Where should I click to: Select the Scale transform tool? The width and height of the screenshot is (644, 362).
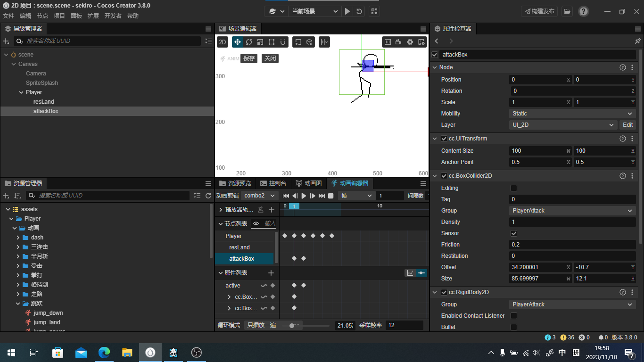click(x=260, y=42)
